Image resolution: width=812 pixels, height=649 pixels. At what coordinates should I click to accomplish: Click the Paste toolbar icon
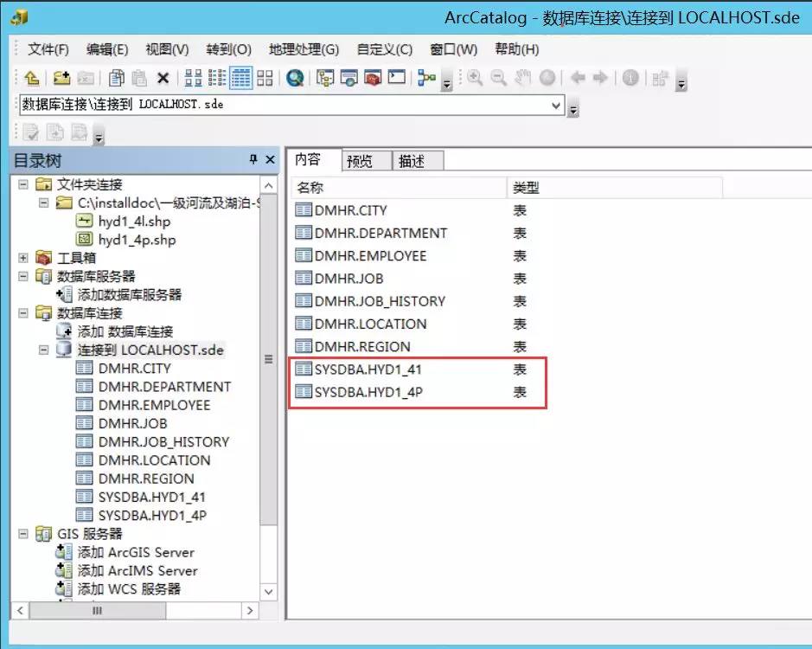(x=139, y=78)
